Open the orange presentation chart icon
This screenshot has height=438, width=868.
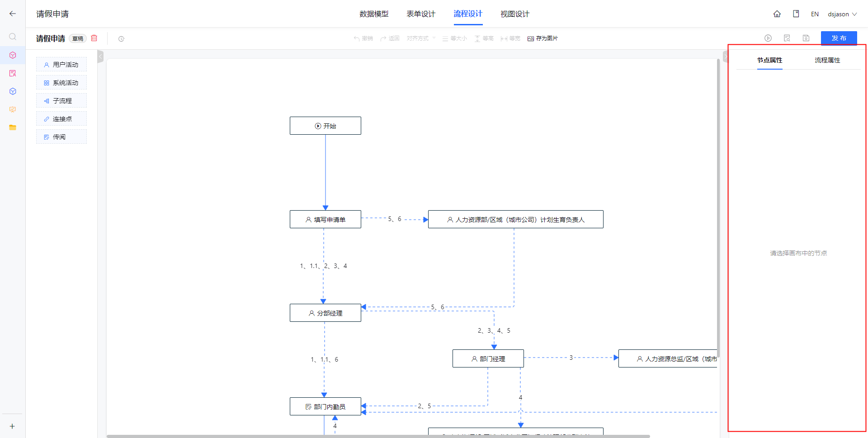click(x=13, y=109)
